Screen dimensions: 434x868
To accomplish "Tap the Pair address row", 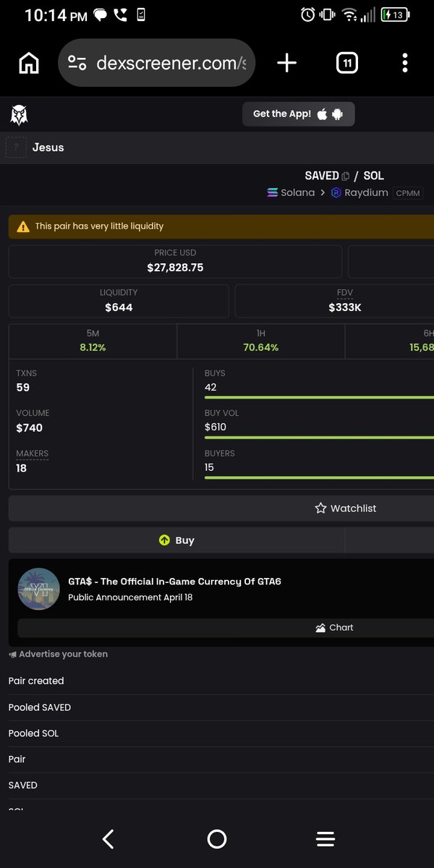I will point(221,759).
